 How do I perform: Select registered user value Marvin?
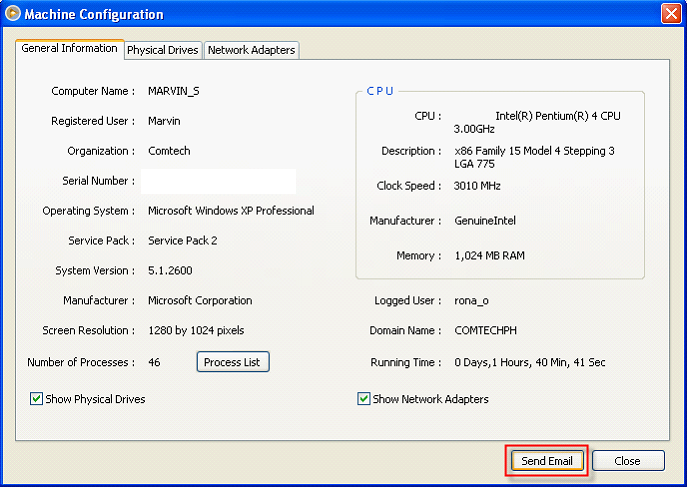(x=164, y=121)
